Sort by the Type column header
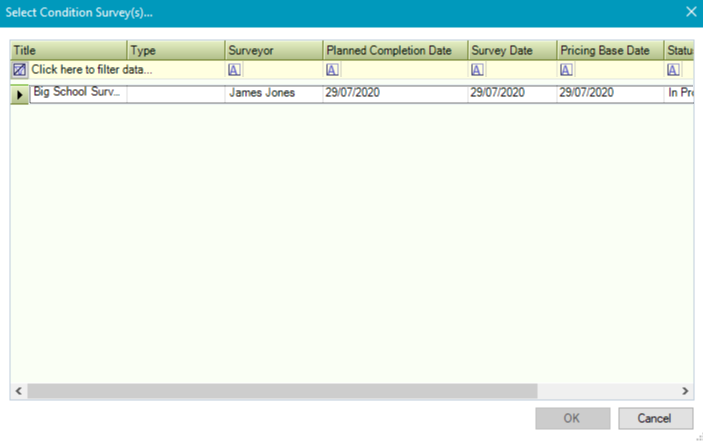The width and height of the screenshot is (703, 442). coord(175,50)
